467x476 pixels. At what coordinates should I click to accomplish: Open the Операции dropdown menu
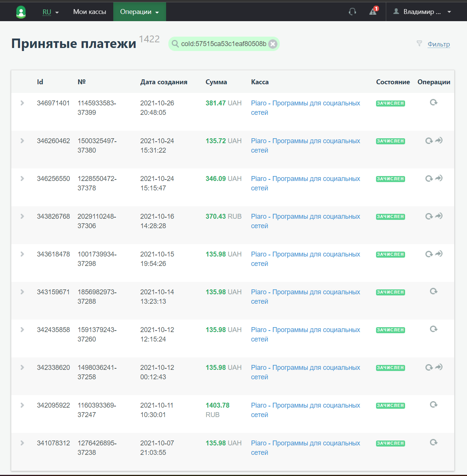coord(139,12)
